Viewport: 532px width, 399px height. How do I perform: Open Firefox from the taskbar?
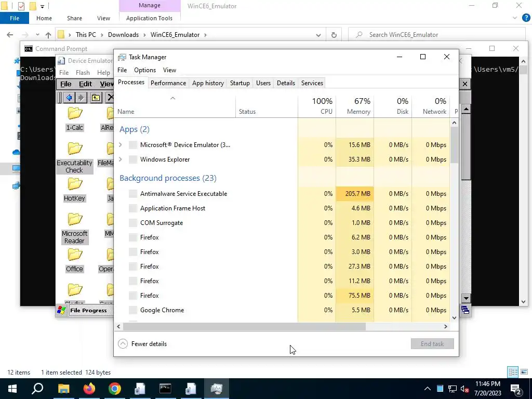(x=89, y=389)
